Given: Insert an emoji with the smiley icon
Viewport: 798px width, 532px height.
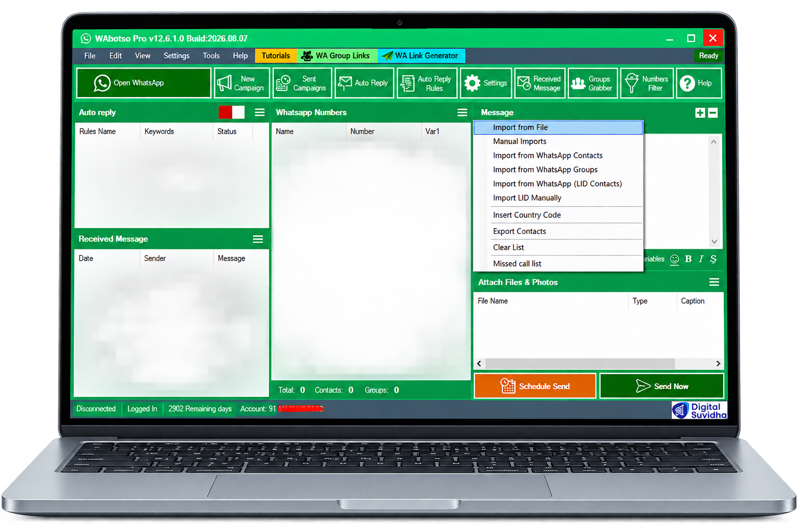Looking at the screenshot, I should [674, 259].
